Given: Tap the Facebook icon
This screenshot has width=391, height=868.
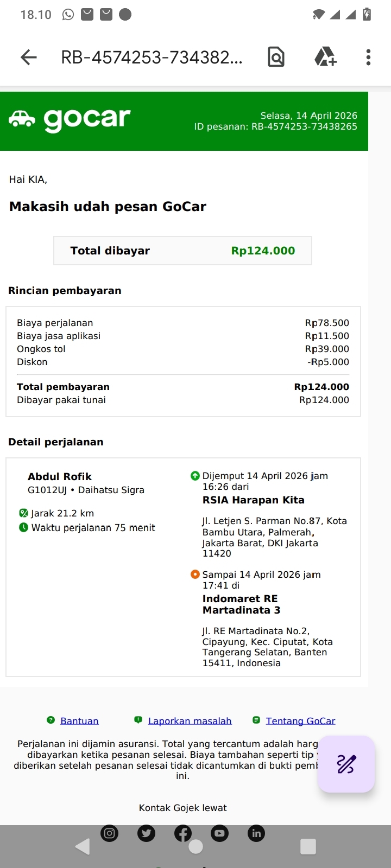Looking at the screenshot, I should coord(183,833).
